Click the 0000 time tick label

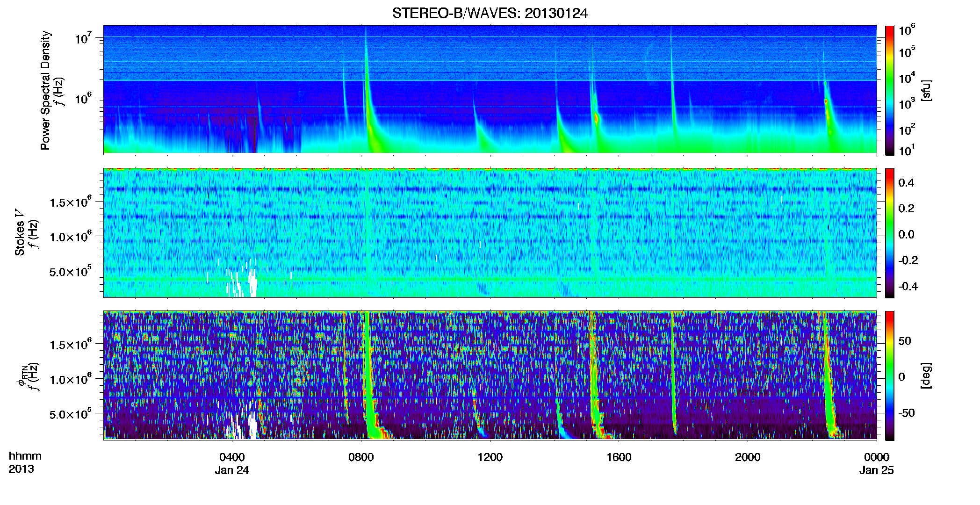pos(877,457)
